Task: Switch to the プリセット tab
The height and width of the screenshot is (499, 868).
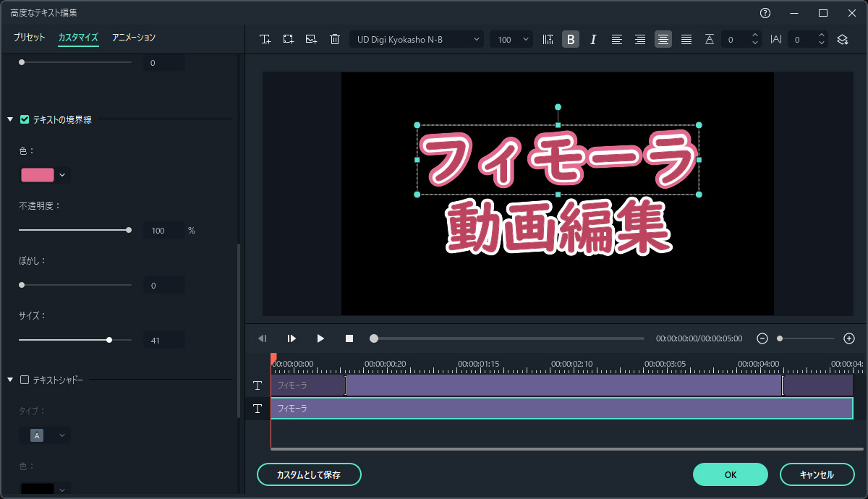Action: point(29,38)
